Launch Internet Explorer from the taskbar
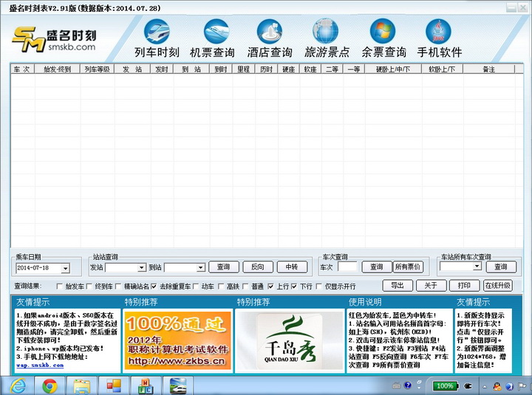The height and width of the screenshot is (395, 532). click(18, 386)
